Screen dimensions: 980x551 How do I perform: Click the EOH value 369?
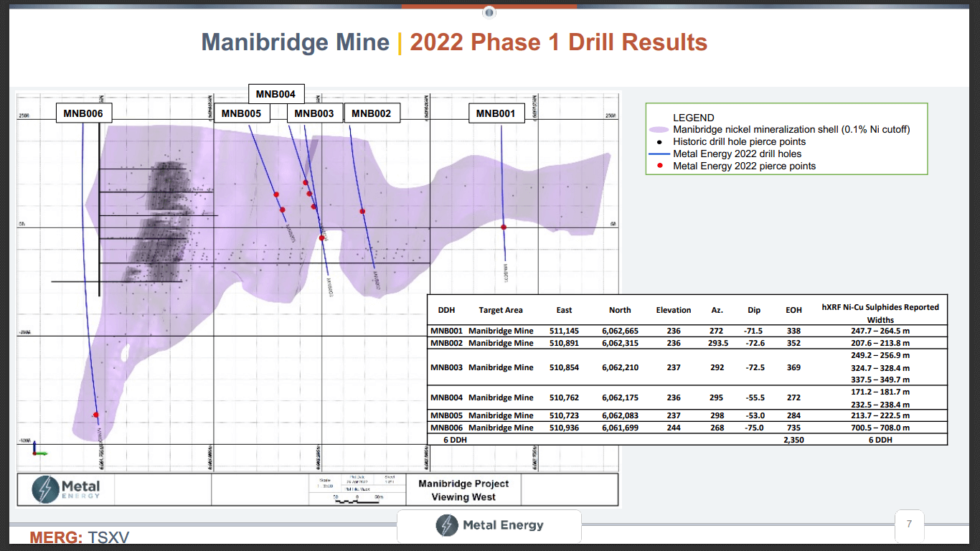pyautogui.click(x=793, y=367)
